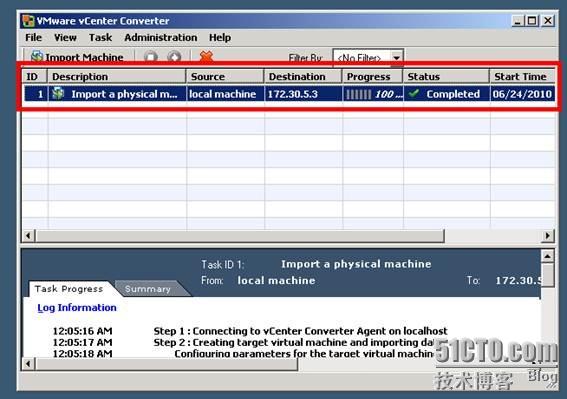The image size is (567, 399).
Task: Click the log pane horizontal scrollbar thumb
Action: (x=166, y=364)
